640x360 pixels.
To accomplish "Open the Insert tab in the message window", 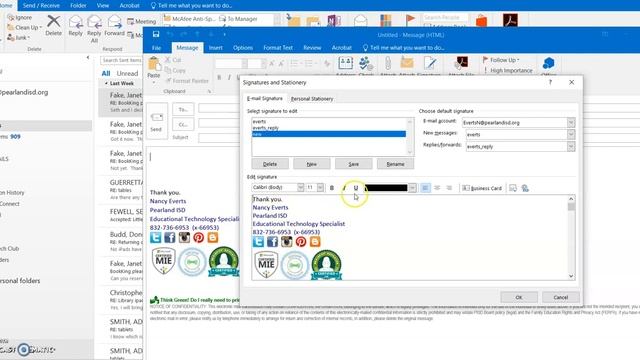I will tap(216, 48).
